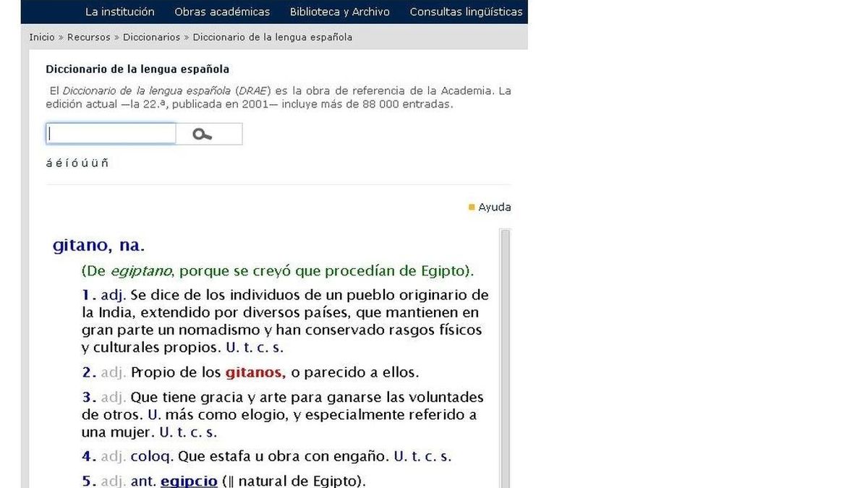Go to Recursos breadcrumb

click(89, 37)
